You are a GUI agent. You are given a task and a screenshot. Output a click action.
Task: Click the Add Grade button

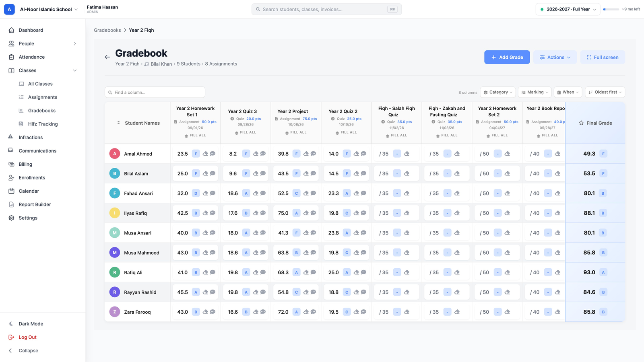pyautogui.click(x=507, y=57)
